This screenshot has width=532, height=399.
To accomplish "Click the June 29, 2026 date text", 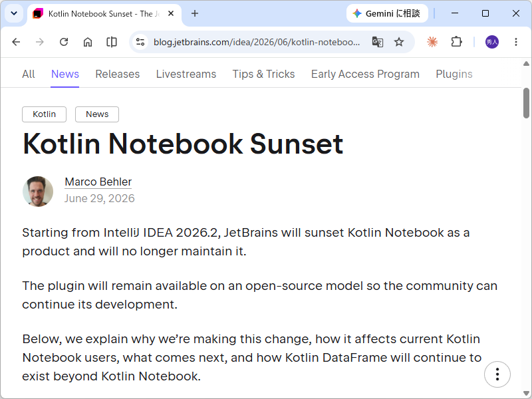I will point(99,198).
